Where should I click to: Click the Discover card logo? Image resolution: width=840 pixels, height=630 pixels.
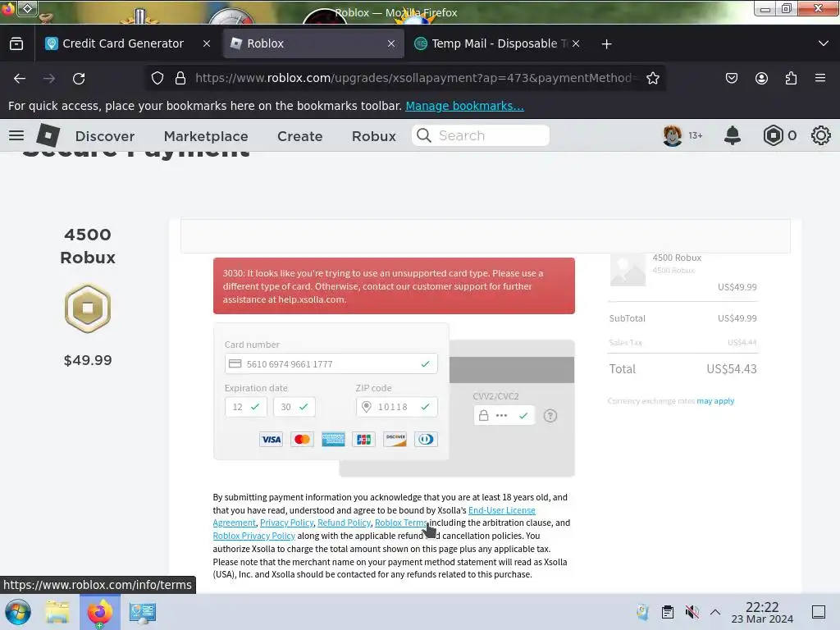coord(395,440)
